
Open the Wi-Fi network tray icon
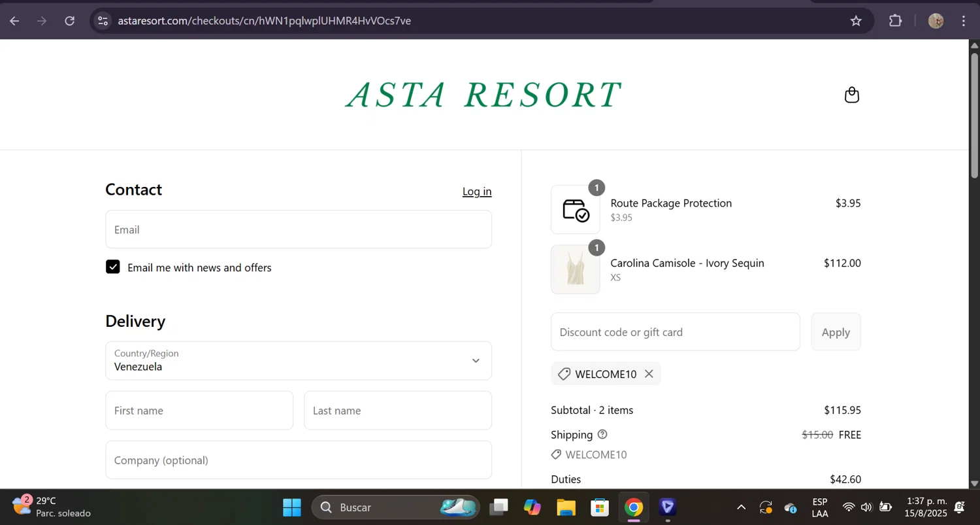pos(849,507)
